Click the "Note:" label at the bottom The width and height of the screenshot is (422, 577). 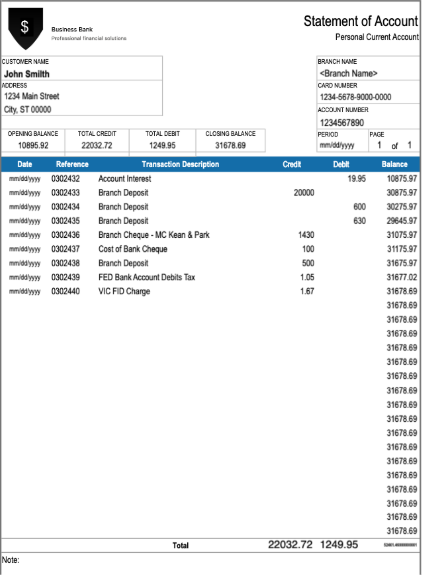pos(10,560)
